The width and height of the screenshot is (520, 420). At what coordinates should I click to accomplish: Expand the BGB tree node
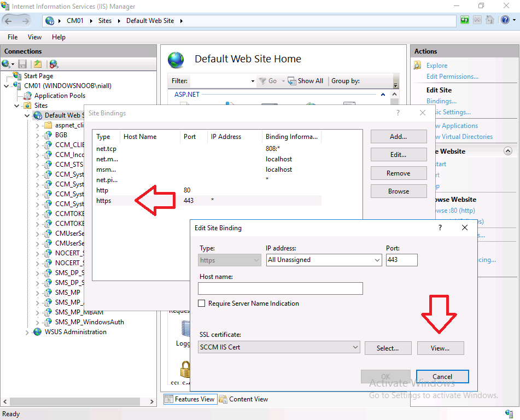point(38,136)
